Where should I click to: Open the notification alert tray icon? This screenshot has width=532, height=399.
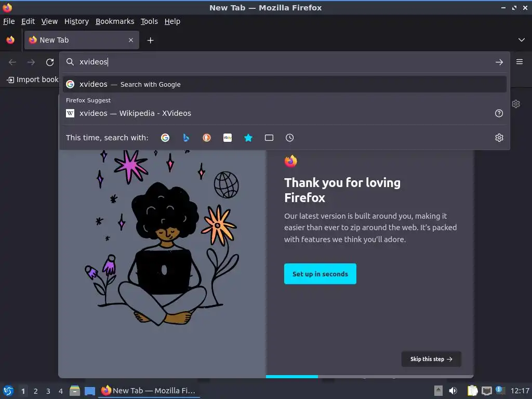click(499, 390)
